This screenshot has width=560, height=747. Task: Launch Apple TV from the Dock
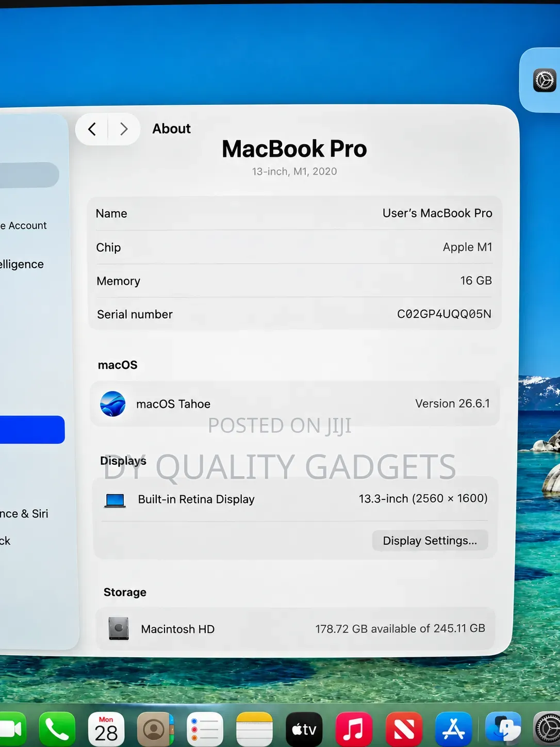[x=304, y=729]
